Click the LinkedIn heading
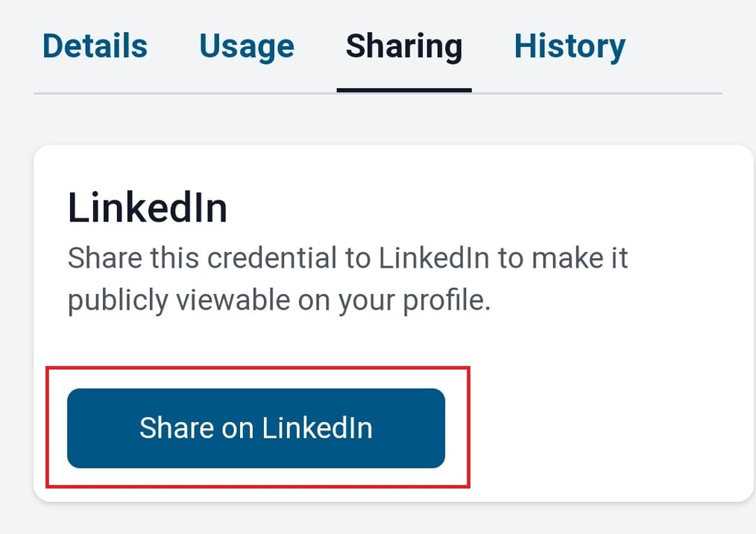The image size is (756, 534). point(146,207)
